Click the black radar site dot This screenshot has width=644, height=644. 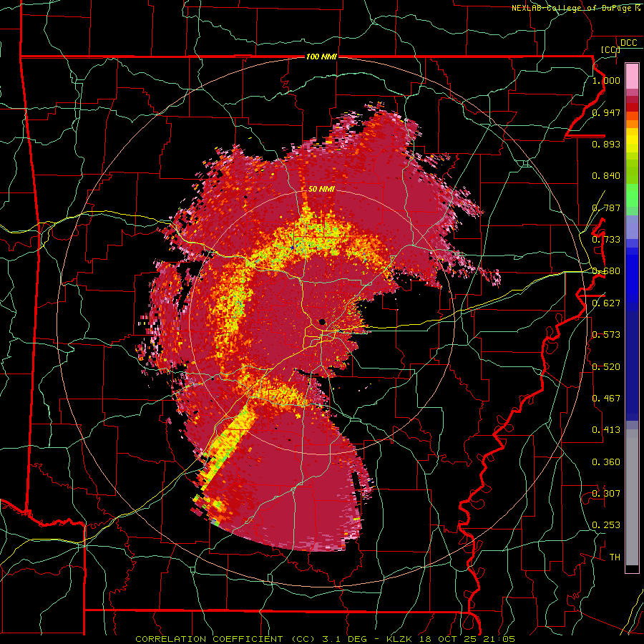pyautogui.click(x=323, y=321)
